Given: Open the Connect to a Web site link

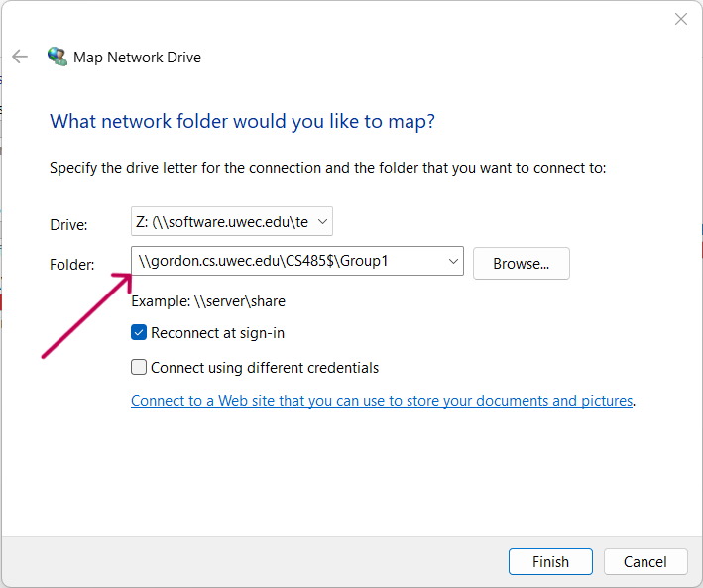Looking at the screenshot, I should point(382,400).
